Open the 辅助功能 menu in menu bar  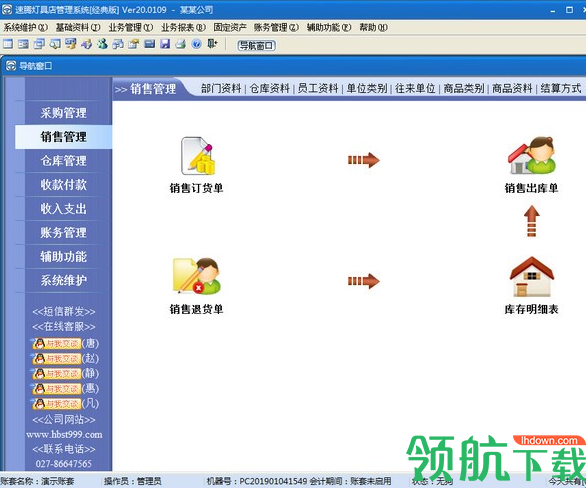click(x=329, y=27)
